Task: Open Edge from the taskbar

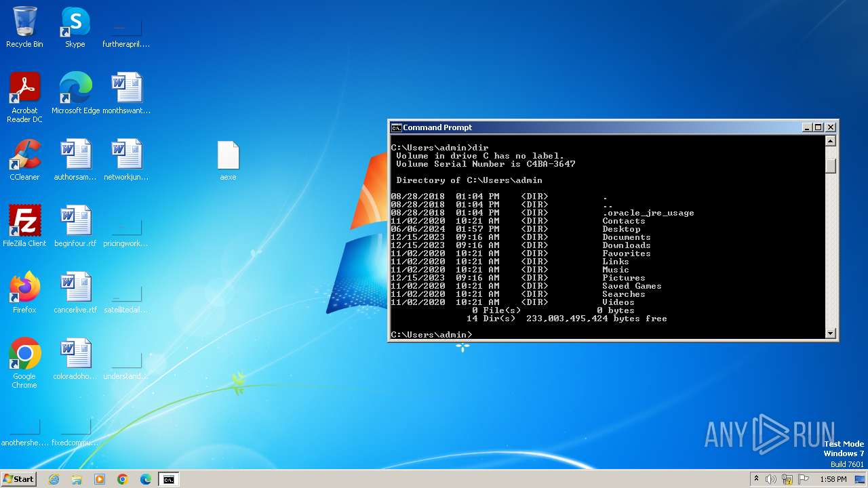Action: click(x=146, y=479)
